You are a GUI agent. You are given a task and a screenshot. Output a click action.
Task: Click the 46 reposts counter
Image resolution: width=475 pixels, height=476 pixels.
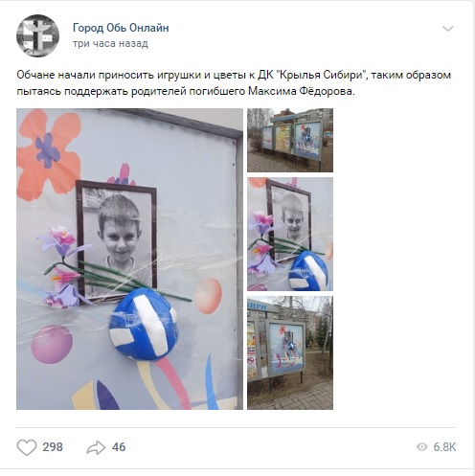pos(119,447)
